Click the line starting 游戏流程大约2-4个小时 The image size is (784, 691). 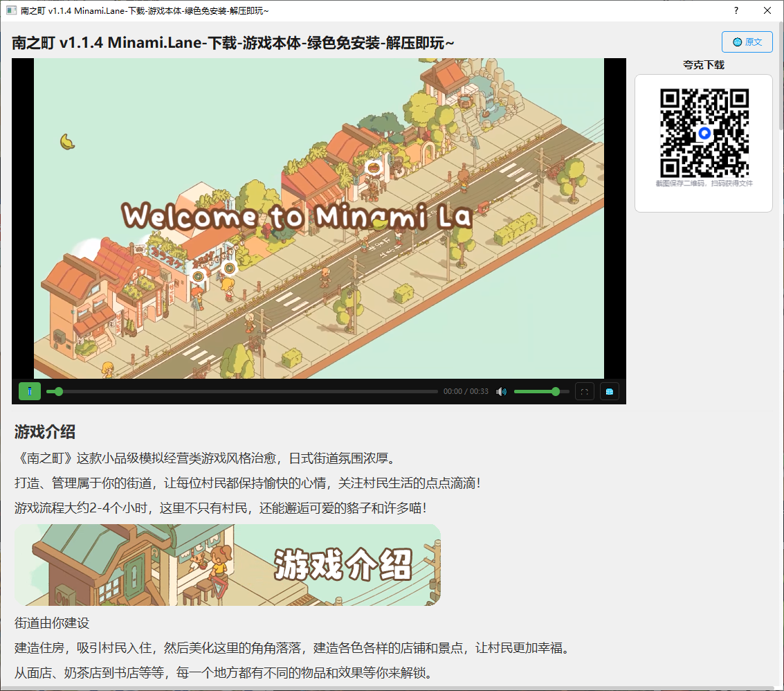pos(221,508)
